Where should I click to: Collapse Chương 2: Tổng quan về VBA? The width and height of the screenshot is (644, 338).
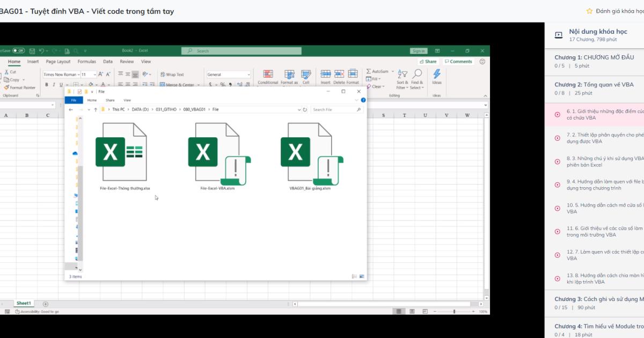pyautogui.click(x=595, y=89)
